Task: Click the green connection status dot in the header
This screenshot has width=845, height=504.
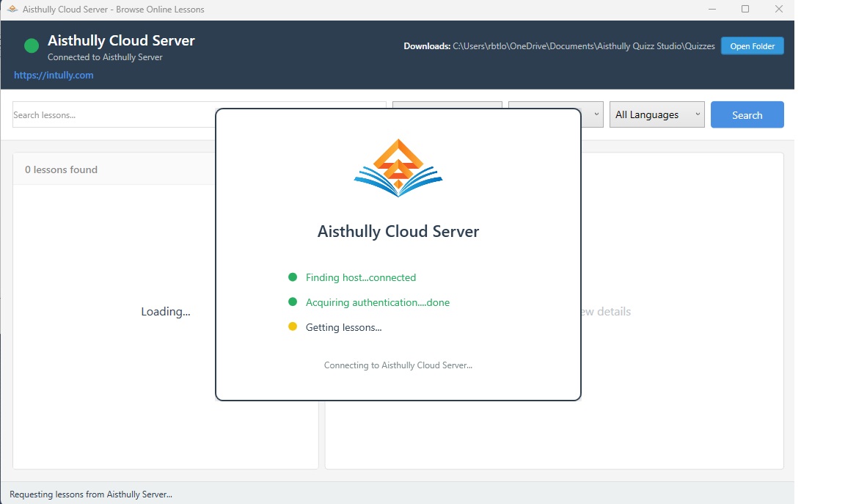Action: (x=30, y=45)
